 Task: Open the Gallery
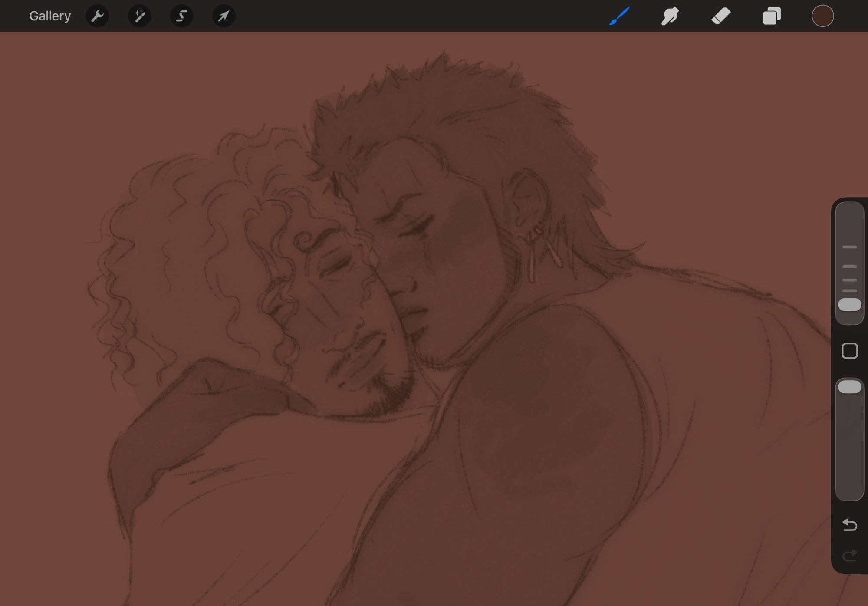click(50, 16)
